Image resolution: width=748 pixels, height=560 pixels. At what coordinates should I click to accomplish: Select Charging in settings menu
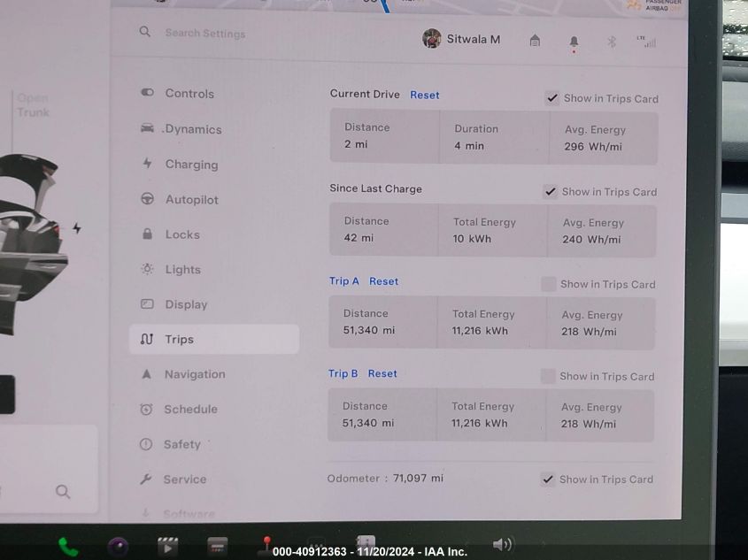tap(191, 165)
